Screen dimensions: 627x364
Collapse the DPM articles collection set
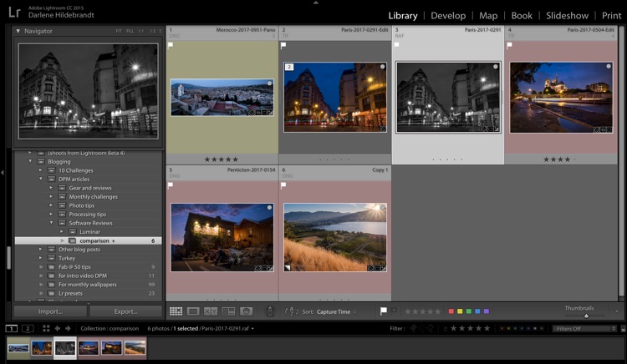tap(41, 179)
